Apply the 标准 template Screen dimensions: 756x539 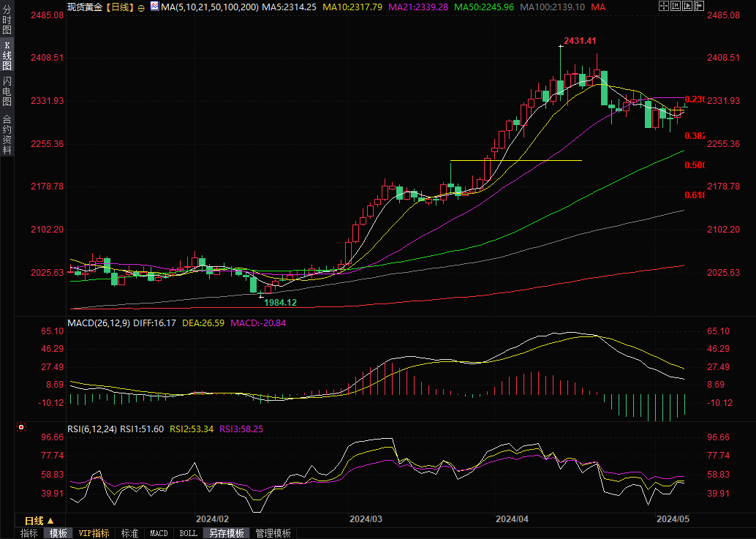point(129,533)
